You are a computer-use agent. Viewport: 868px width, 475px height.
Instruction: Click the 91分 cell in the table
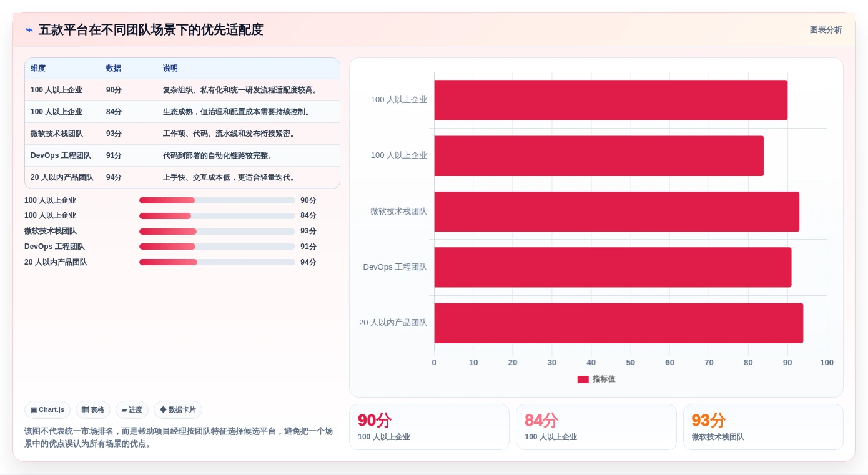pos(114,156)
